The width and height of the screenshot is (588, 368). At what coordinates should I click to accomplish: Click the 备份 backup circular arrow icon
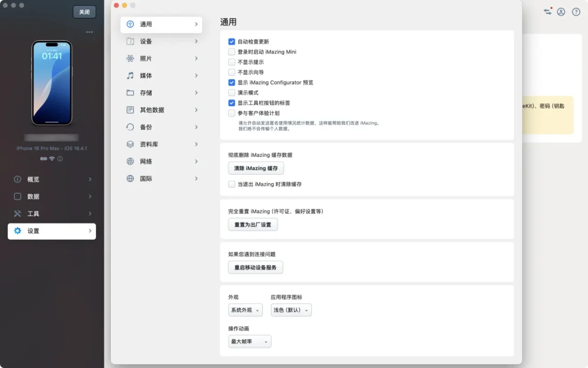pos(130,127)
